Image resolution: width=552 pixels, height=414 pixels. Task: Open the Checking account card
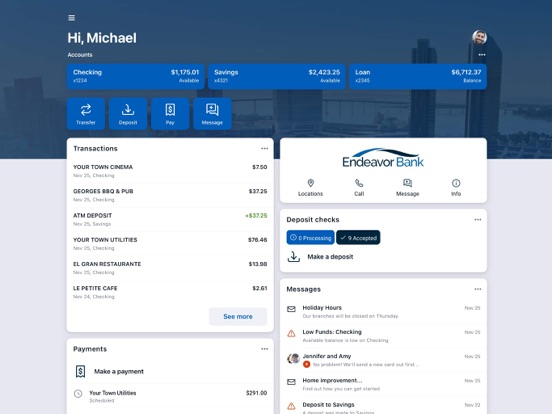click(136, 76)
